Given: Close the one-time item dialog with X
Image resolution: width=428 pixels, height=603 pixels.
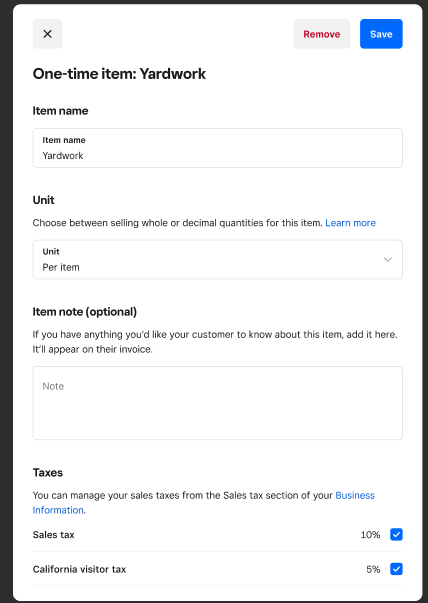Looking at the screenshot, I should (x=47, y=34).
